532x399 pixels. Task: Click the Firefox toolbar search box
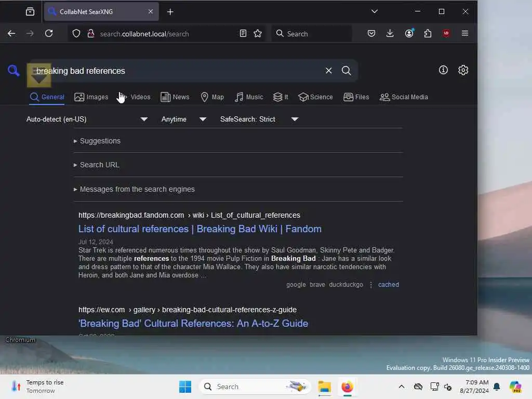312,34
